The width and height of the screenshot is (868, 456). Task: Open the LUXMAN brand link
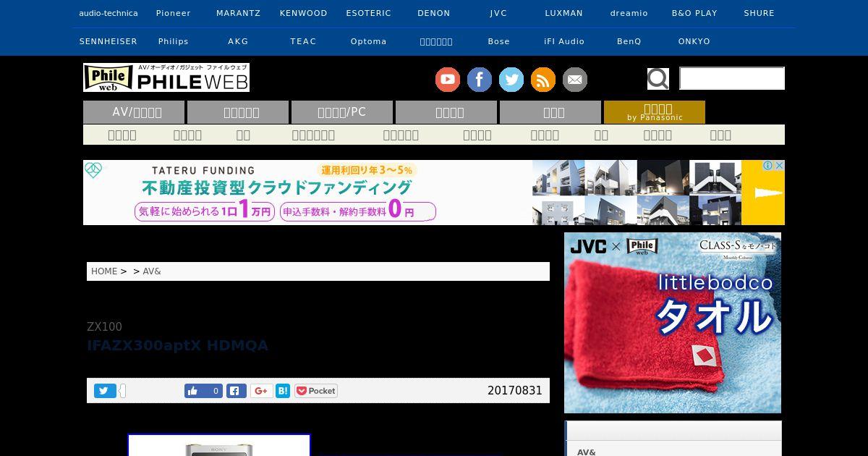(x=564, y=13)
